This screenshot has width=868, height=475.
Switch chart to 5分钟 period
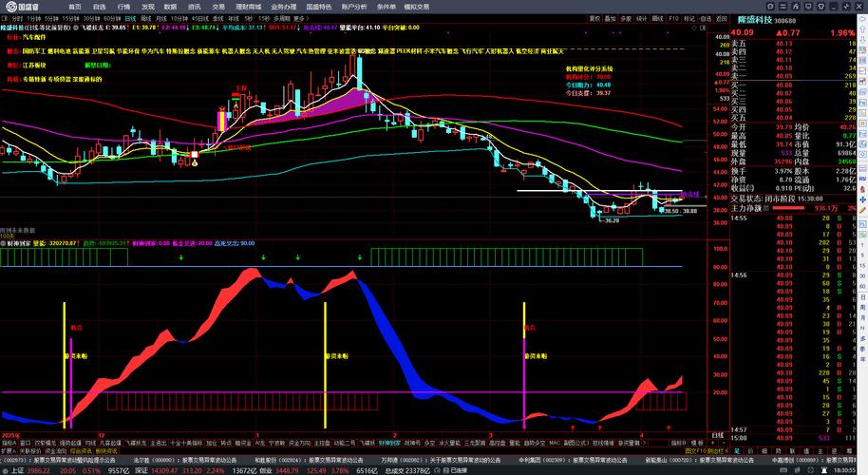(x=51, y=18)
